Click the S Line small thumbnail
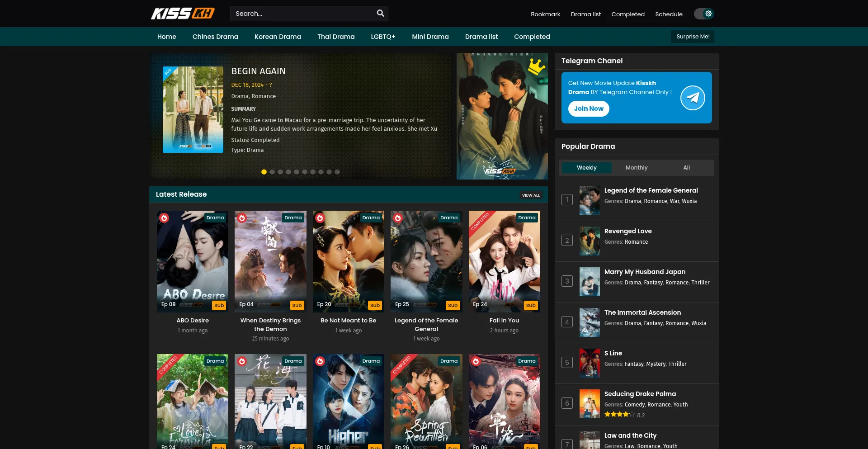 coord(590,363)
